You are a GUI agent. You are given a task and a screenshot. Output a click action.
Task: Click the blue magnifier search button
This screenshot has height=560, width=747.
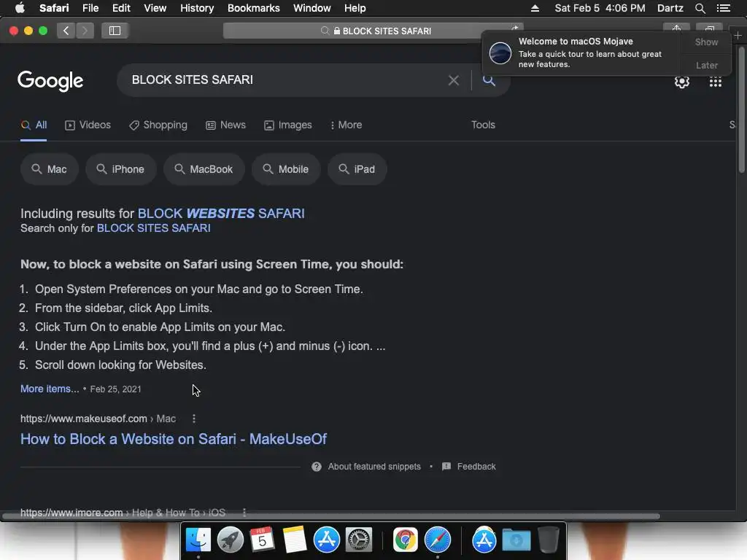489,80
